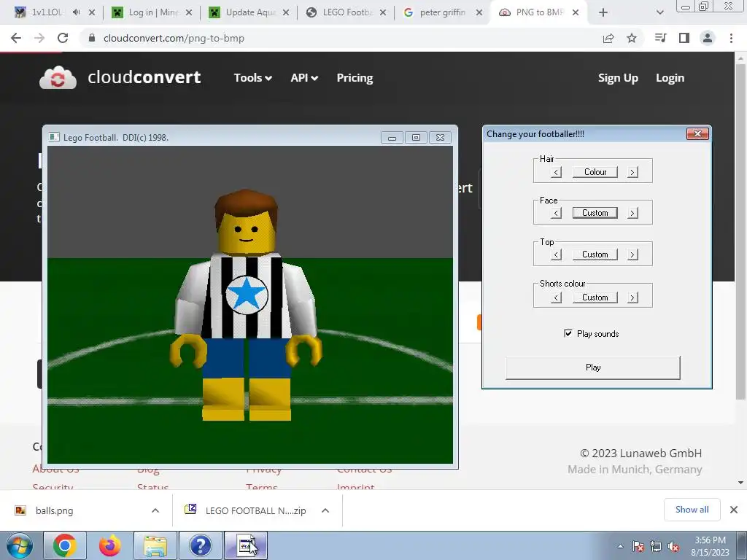Open Chrome three-dot menu
The height and width of the screenshot is (560, 747).
pos(731,38)
